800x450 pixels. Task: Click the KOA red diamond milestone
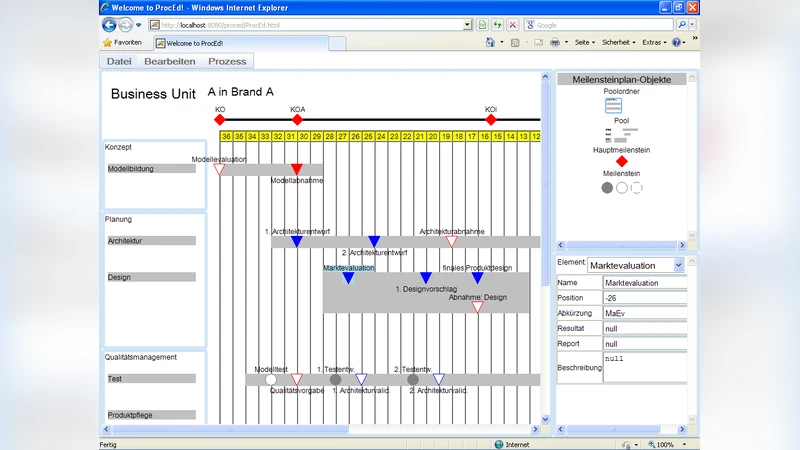[297, 120]
